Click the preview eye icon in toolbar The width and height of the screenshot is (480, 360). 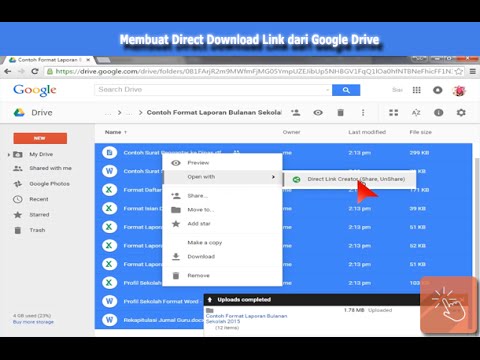point(318,113)
